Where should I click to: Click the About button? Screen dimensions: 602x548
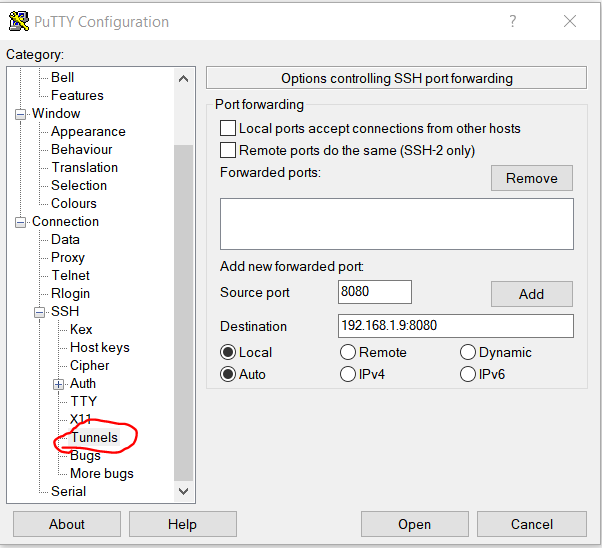(x=67, y=524)
